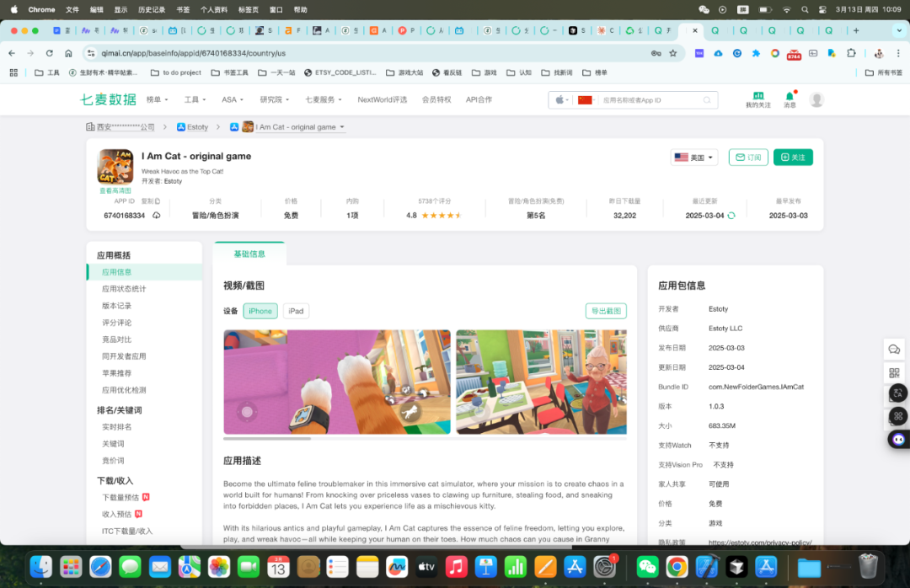Select iPhone device toggle

point(260,311)
